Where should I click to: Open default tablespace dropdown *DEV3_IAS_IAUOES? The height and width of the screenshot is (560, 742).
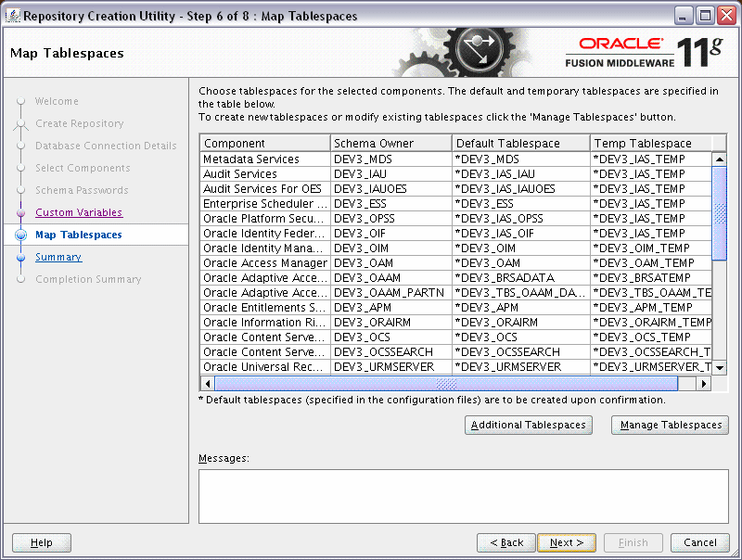[x=521, y=189]
